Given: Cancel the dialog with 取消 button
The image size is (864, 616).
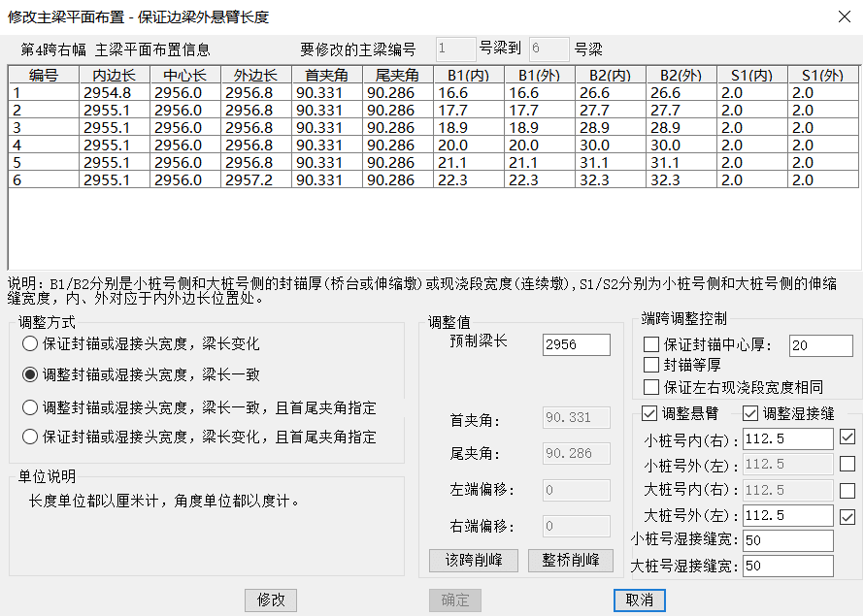Looking at the screenshot, I should coord(639,600).
